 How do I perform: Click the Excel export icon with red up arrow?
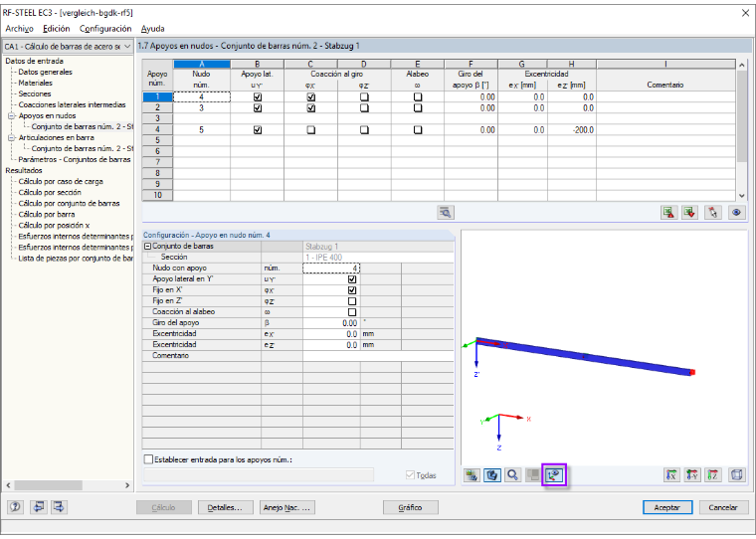tap(668, 213)
